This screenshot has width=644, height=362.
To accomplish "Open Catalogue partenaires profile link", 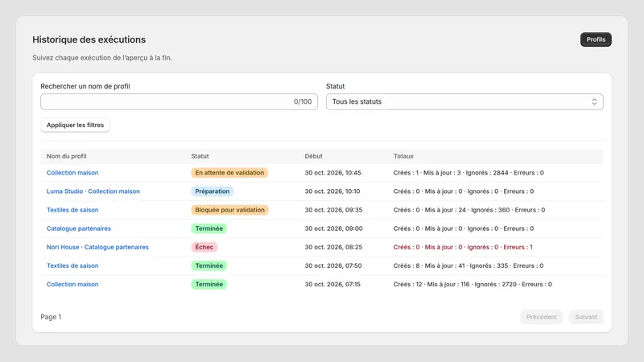I will 78,228.
